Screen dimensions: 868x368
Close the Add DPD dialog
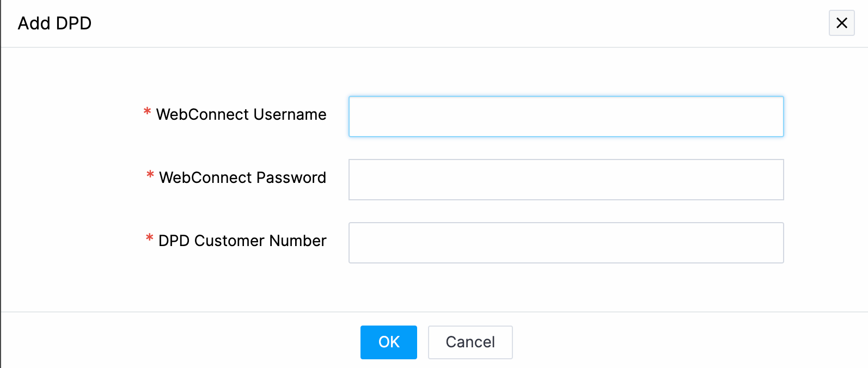click(841, 23)
